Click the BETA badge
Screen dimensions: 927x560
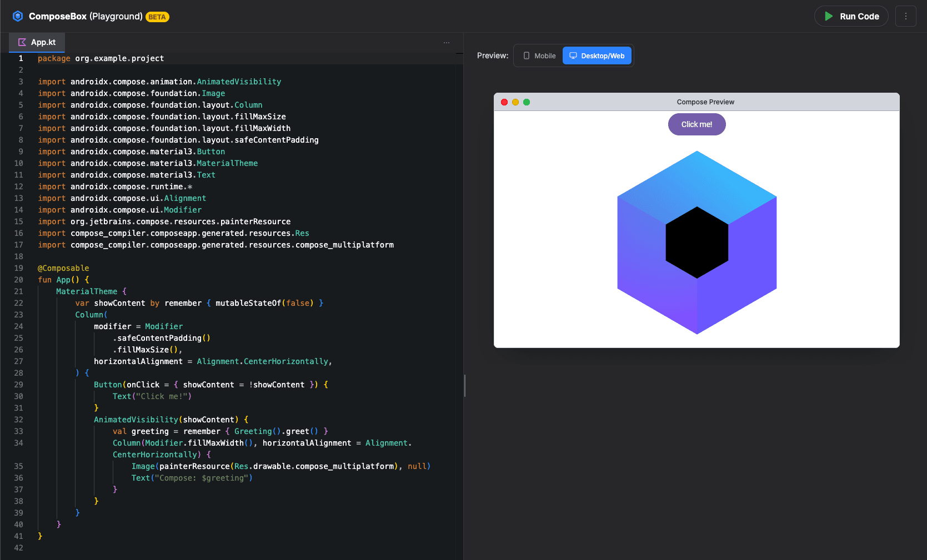click(157, 17)
